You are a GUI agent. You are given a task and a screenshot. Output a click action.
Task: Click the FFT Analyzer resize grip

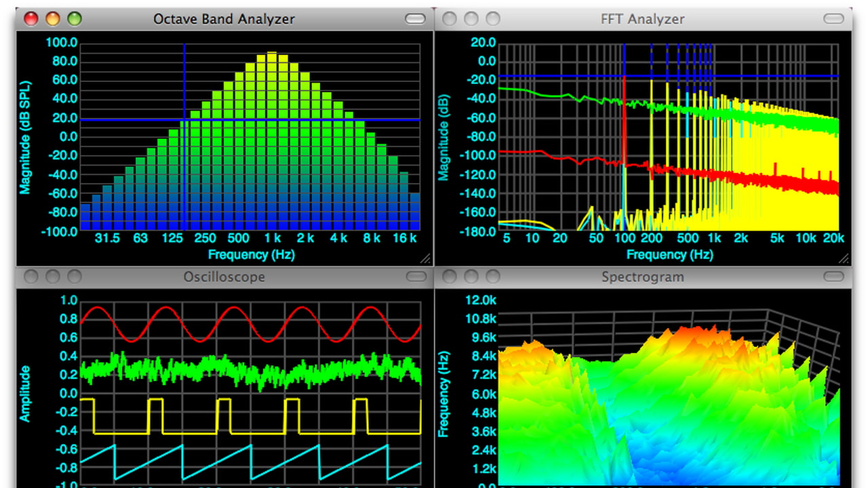[844, 258]
